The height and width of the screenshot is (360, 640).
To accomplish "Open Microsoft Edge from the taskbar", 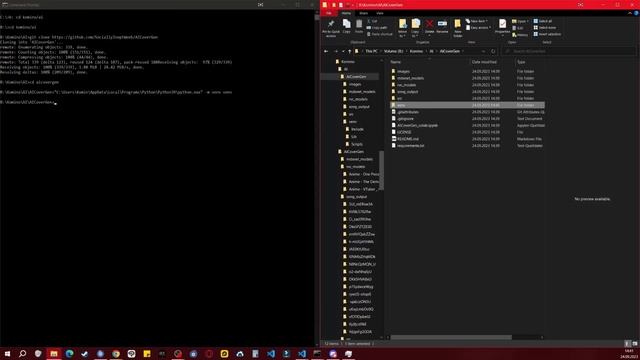I will (69, 353).
